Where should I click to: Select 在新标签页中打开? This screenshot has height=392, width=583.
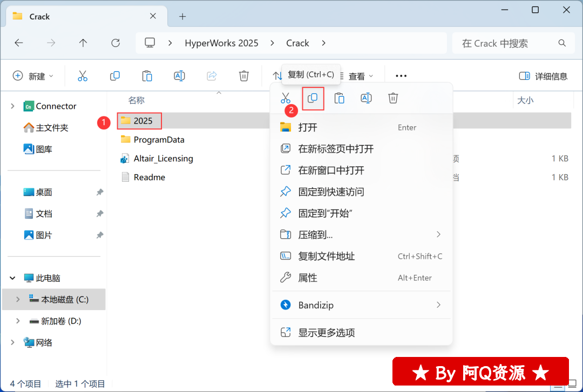click(x=361, y=149)
